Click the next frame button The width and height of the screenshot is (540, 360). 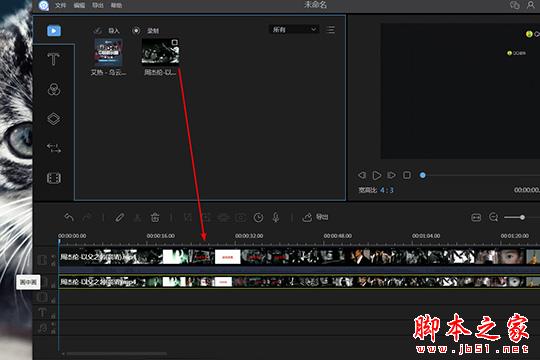pyautogui.click(x=392, y=175)
